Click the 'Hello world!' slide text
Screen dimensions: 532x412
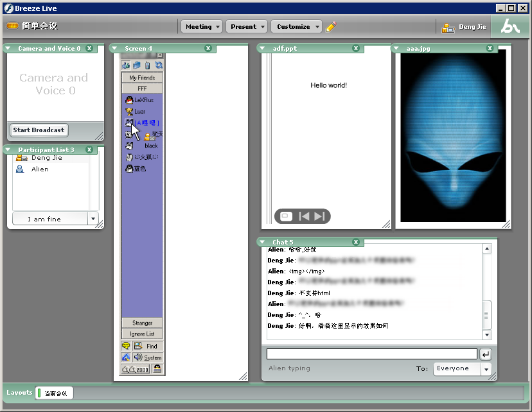pyautogui.click(x=328, y=85)
